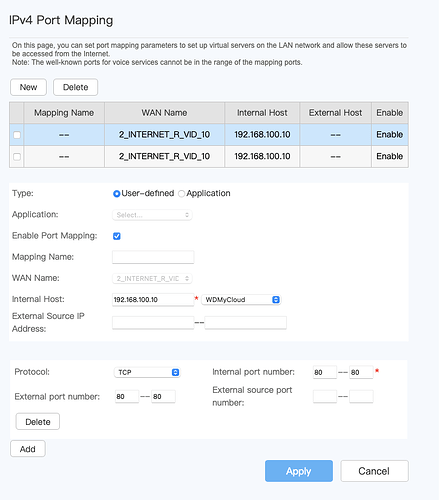Click the external port number start field
440x500 pixels.
point(127,397)
